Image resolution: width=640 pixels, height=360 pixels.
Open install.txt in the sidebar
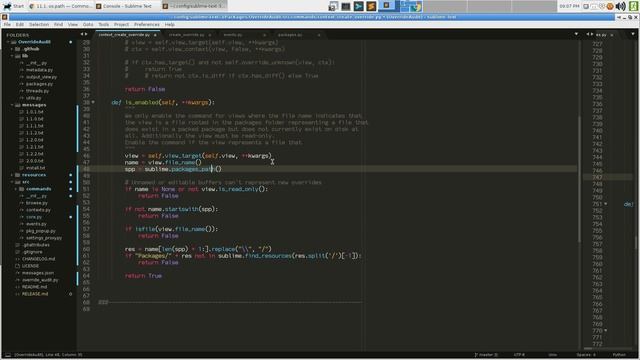pyautogui.click(x=36, y=168)
